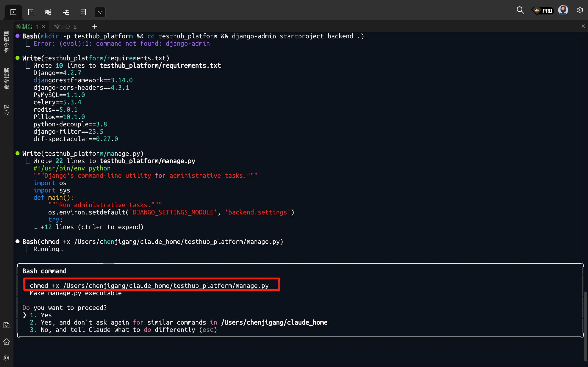
Task: Choose option 1 Yes to proceed
Action: pos(46,315)
